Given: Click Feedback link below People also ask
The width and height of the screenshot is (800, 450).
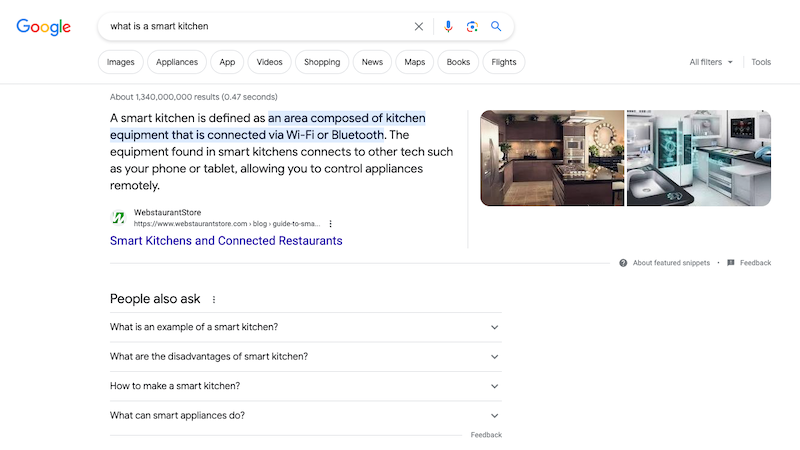Looking at the screenshot, I should 486,435.
